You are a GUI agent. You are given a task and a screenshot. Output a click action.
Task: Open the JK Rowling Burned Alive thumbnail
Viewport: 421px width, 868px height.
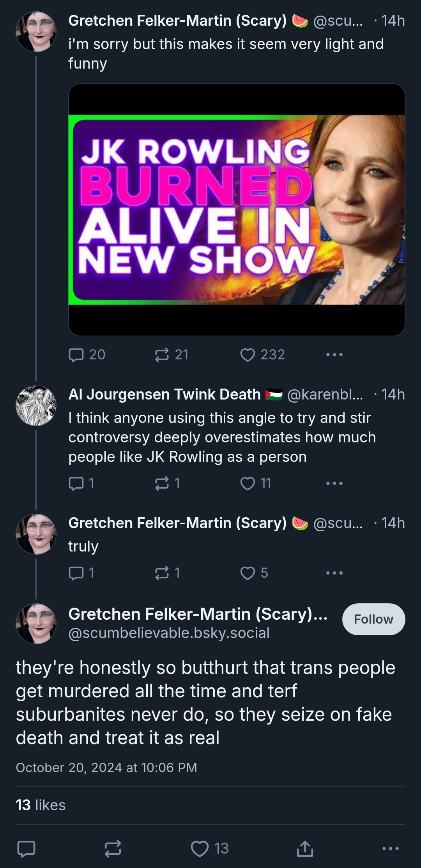point(237,210)
